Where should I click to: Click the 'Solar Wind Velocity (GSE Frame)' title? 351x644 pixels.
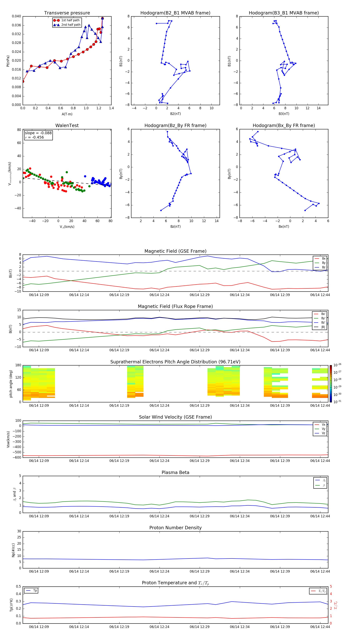(175, 417)
